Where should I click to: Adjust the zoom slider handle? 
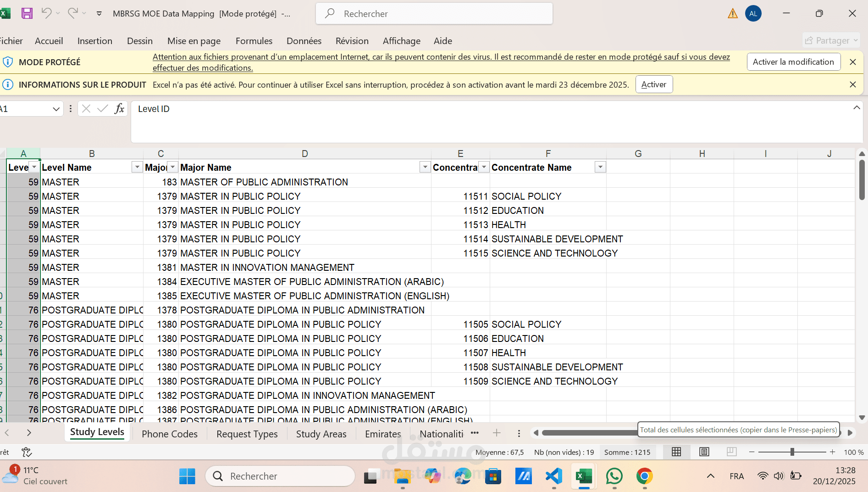click(792, 452)
